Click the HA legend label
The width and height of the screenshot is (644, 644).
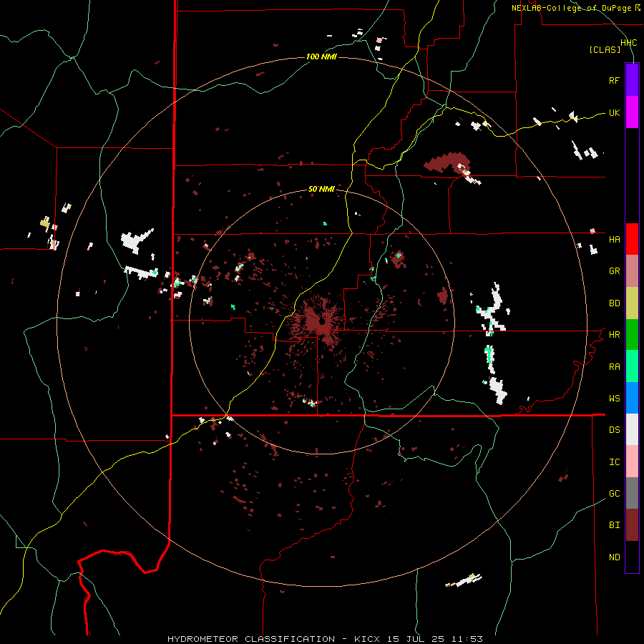(x=614, y=240)
